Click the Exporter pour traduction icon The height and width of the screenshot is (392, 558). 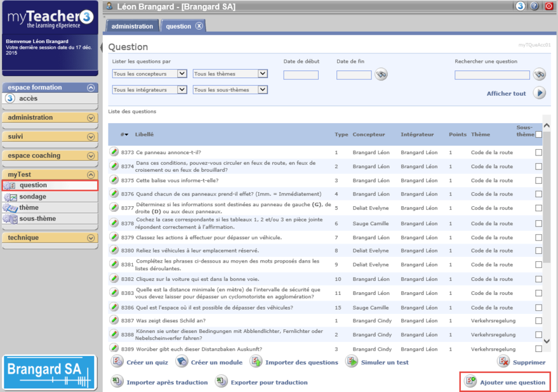click(x=221, y=381)
